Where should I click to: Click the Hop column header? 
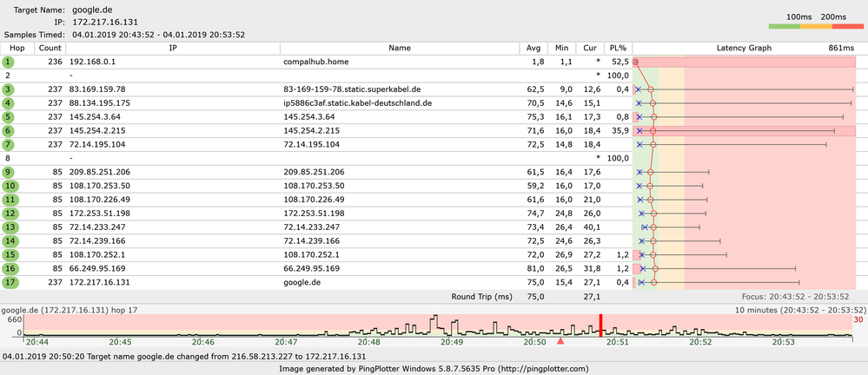click(x=17, y=48)
